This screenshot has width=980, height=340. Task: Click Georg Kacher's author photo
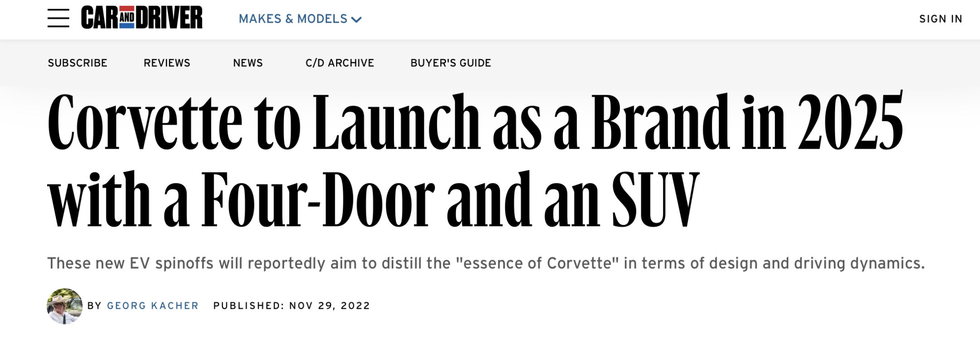pos(65,306)
